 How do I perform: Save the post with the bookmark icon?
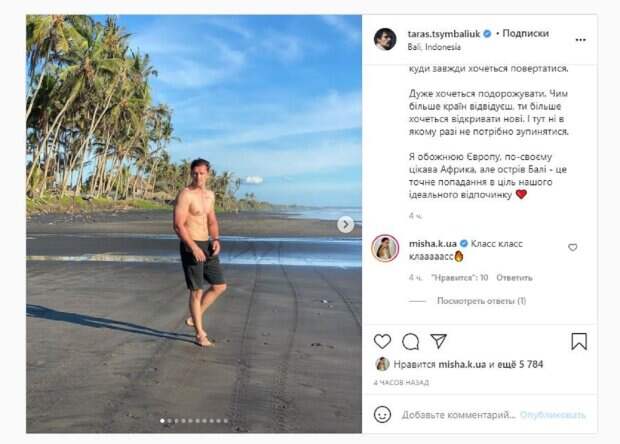click(x=579, y=341)
